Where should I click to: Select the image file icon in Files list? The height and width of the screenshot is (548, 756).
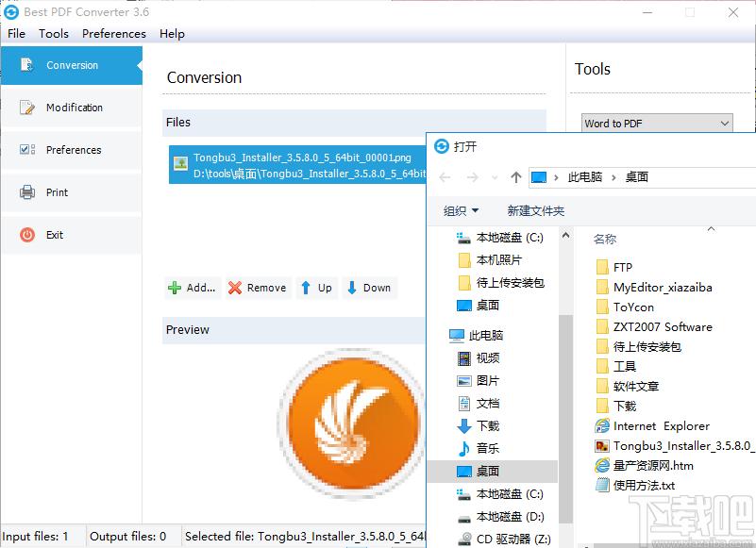pos(181,164)
